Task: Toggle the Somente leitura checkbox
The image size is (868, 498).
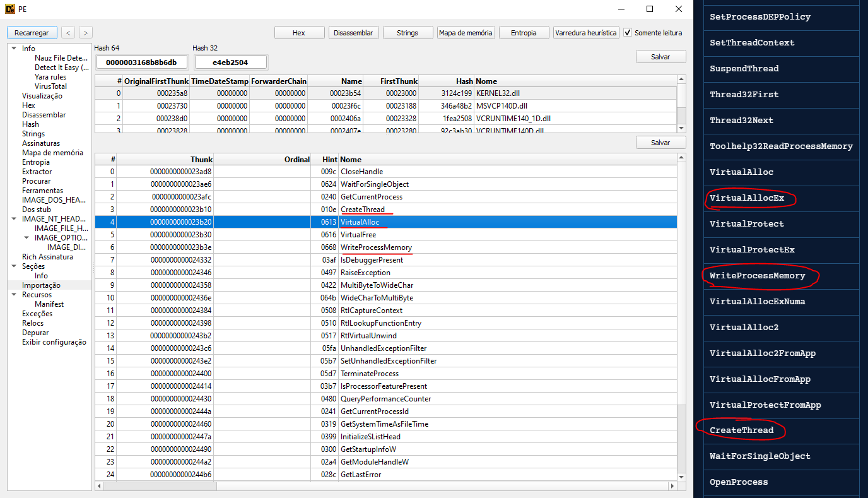Action: [x=628, y=33]
